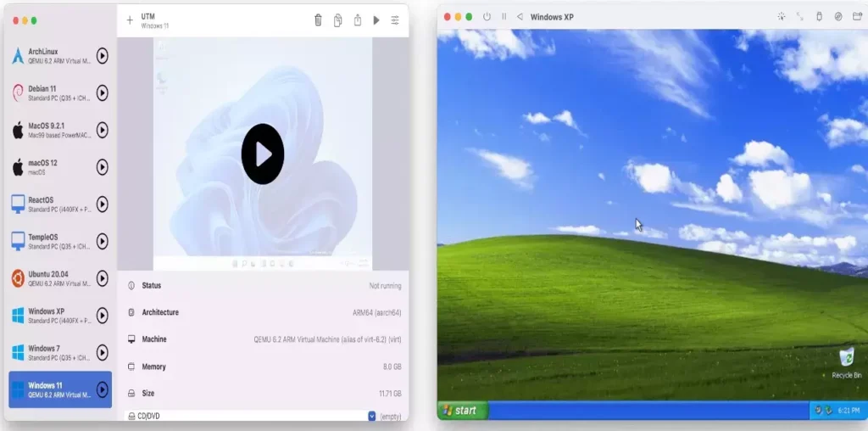Select the Debian 11 entry in the sidebar

[60, 93]
